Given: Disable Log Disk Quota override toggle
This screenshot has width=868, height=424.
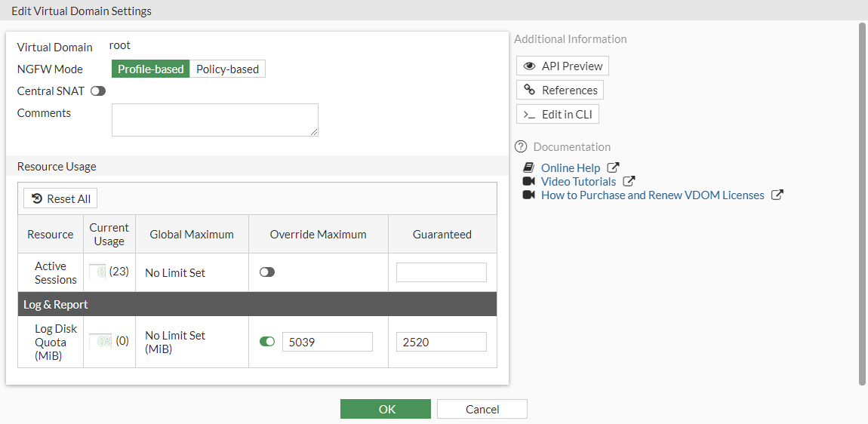Looking at the screenshot, I should pyautogui.click(x=267, y=342).
